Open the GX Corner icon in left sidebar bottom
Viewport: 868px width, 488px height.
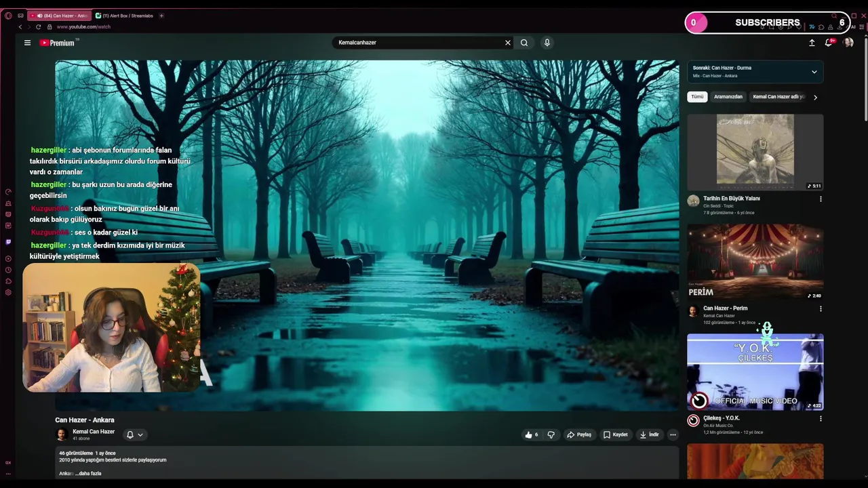(x=8, y=462)
